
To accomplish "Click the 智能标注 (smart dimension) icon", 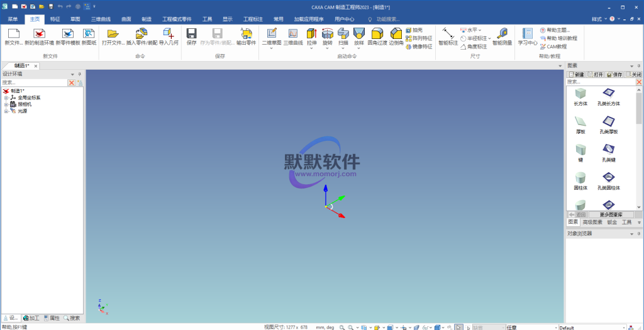I will click(x=448, y=34).
